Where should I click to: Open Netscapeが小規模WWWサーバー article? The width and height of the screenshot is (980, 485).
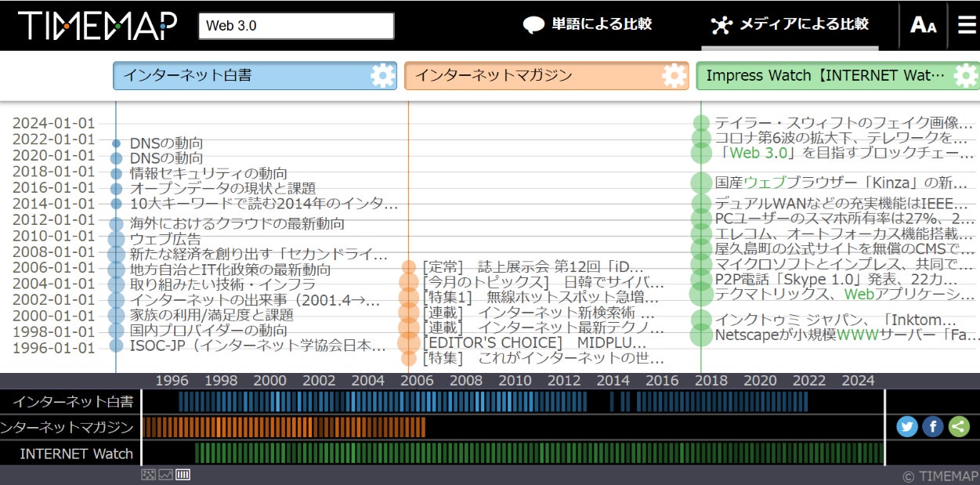point(847,335)
